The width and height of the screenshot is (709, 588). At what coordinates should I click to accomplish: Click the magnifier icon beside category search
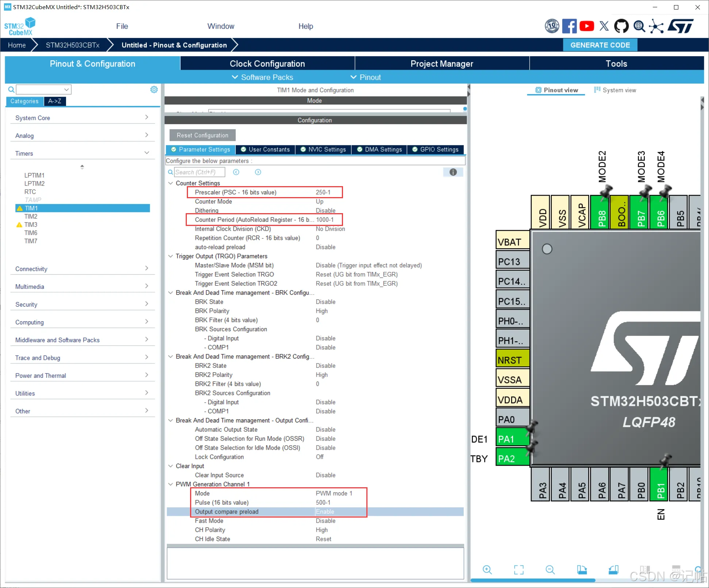(x=11, y=89)
